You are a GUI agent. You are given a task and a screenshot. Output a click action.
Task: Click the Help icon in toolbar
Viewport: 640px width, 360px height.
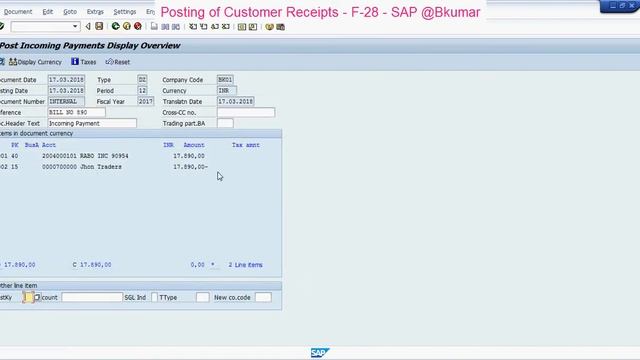[269, 27]
